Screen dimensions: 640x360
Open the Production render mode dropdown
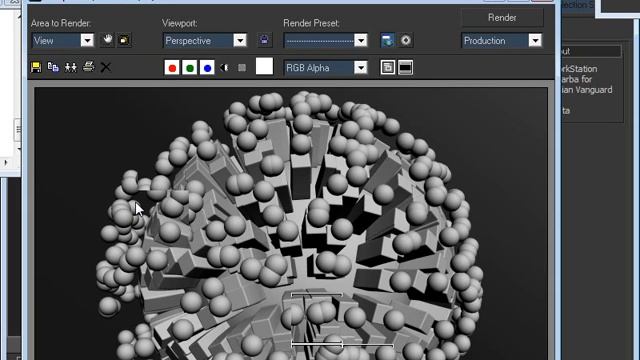pos(502,40)
